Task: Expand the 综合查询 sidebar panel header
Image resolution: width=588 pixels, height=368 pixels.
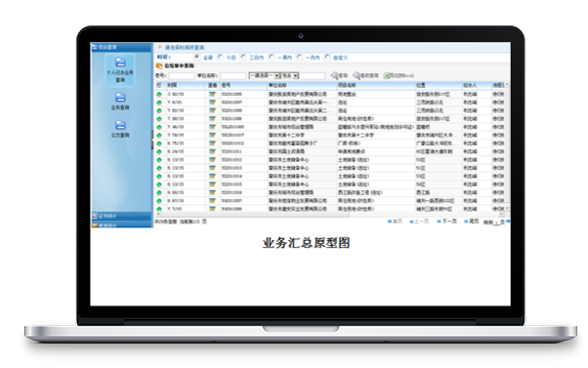Action: 121,47
